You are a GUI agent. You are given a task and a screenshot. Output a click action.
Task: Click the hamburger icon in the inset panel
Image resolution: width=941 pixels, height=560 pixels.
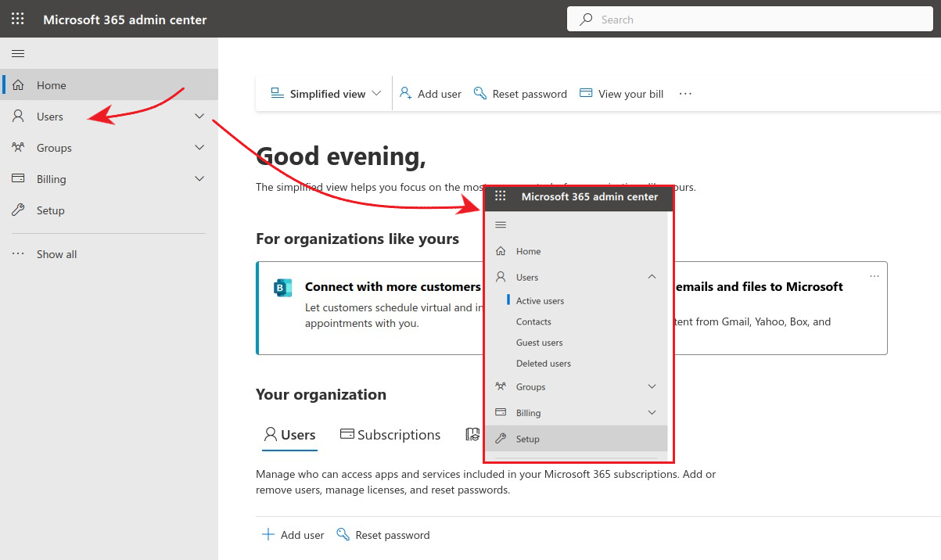pos(501,225)
